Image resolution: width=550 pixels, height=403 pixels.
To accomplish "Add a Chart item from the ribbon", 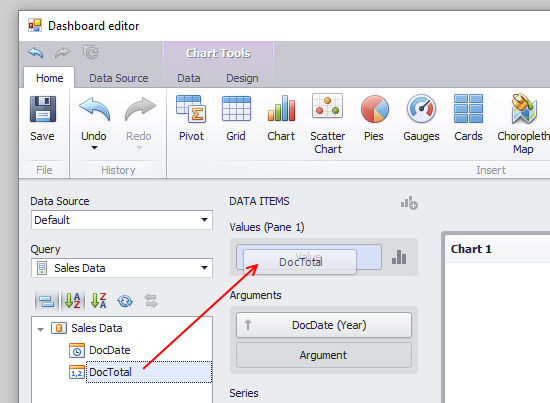I will pyautogui.click(x=281, y=119).
